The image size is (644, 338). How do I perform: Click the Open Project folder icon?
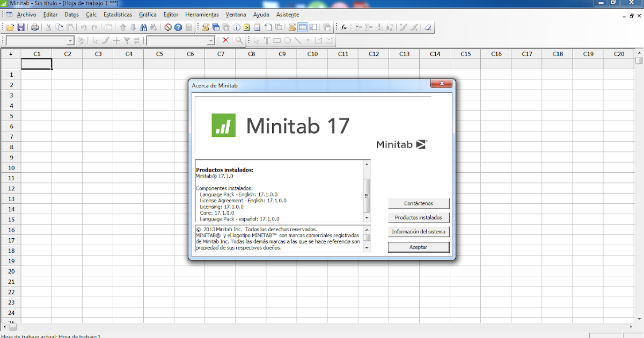point(10,27)
